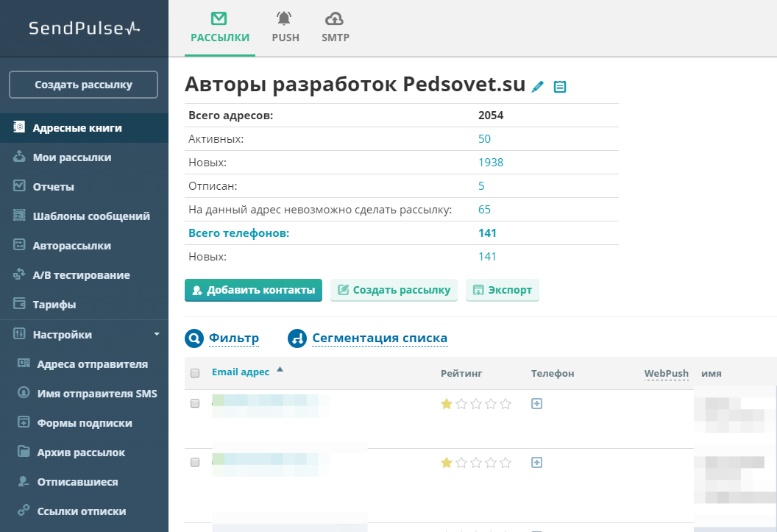This screenshot has width=777, height=532.
Task: Click the Отписан count 5
Action: [x=481, y=185]
